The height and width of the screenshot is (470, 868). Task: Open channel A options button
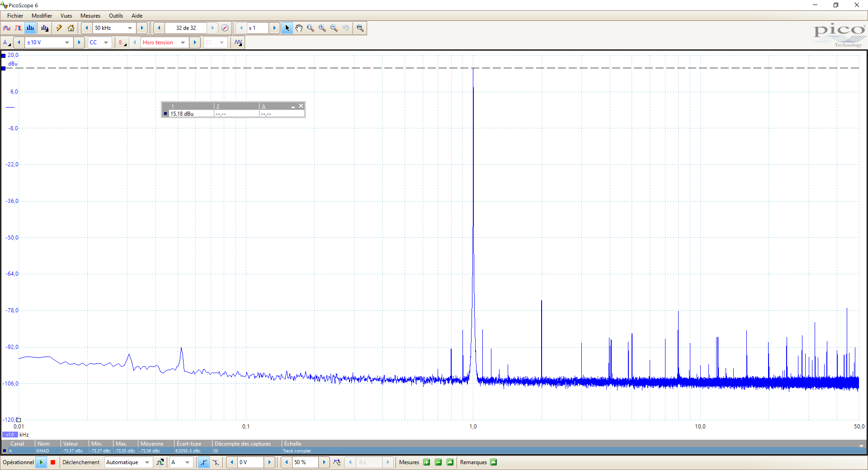(x=7, y=42)
